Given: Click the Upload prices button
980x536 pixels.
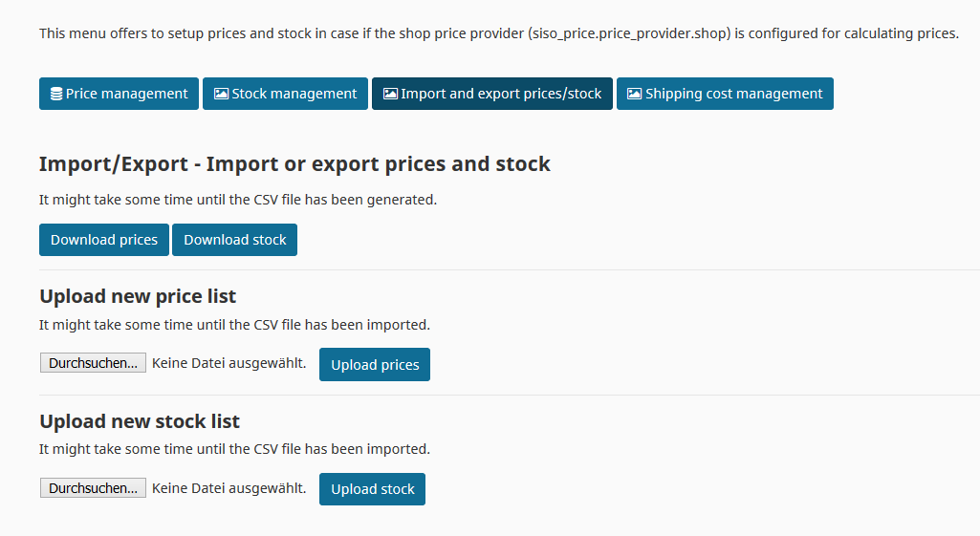Looking at the screenshot, I should [375, 365].
